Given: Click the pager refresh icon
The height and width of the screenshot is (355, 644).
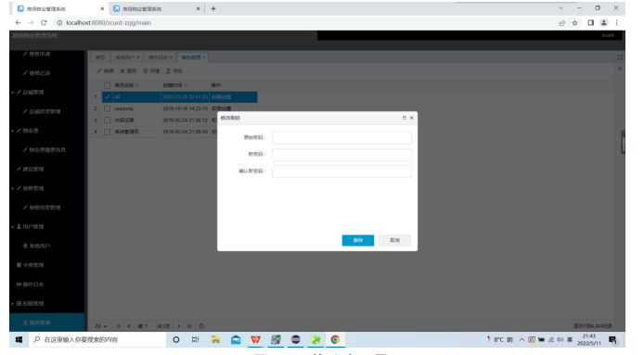Looking at the screenshot, I should point(201,326).
